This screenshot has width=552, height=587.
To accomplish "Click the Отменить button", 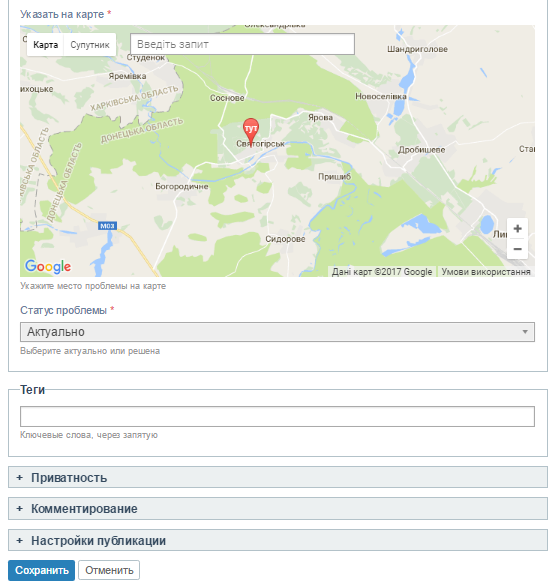I will tap(109, 570).
